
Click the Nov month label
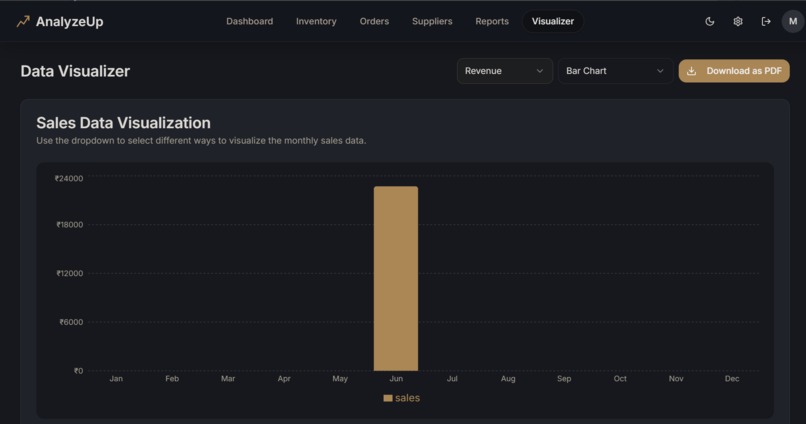676,379
